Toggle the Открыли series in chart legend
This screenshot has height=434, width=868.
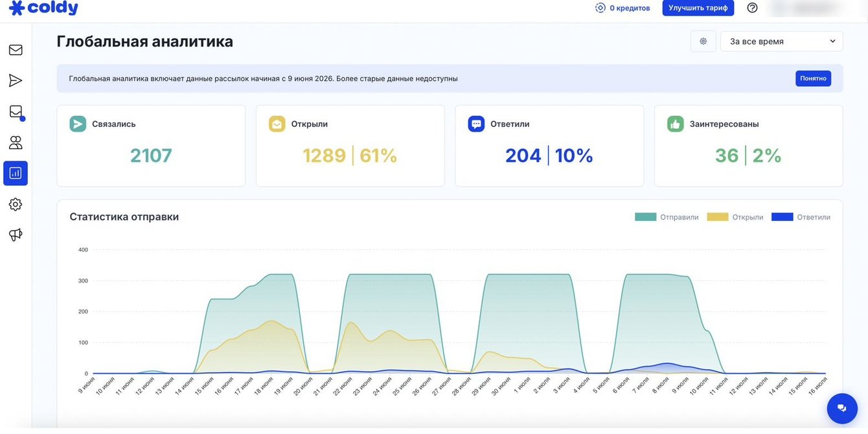coord(735,217)
